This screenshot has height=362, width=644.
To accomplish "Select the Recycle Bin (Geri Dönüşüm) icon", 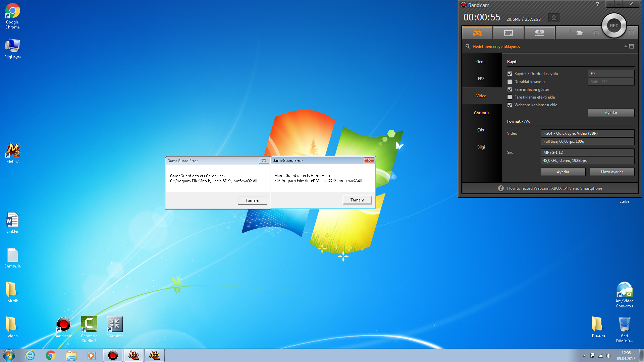I will click(x=624, y=329).
